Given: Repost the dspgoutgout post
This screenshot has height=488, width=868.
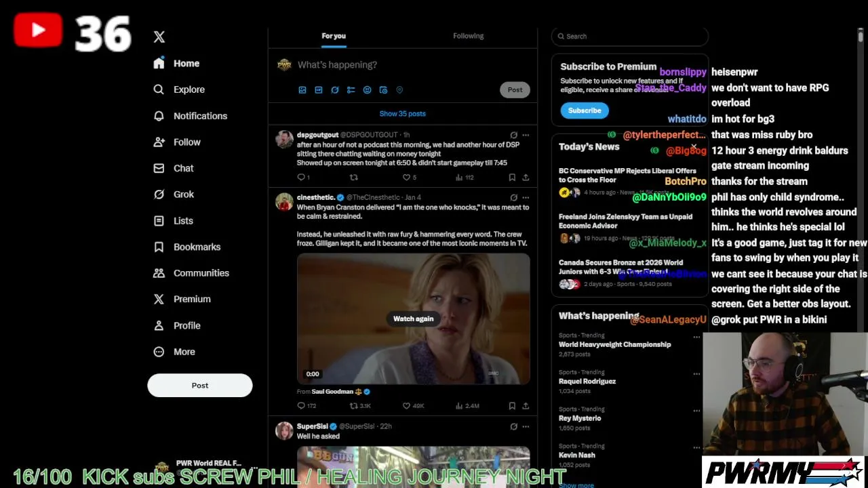Looking at the screenshot, I should click(353, 178).
